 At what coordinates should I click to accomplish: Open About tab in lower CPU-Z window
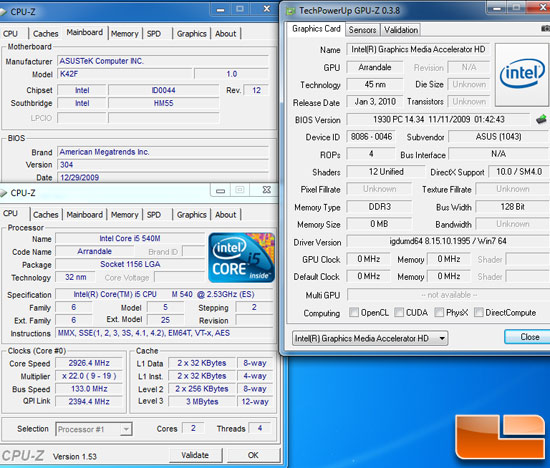(x=226, y=215)
